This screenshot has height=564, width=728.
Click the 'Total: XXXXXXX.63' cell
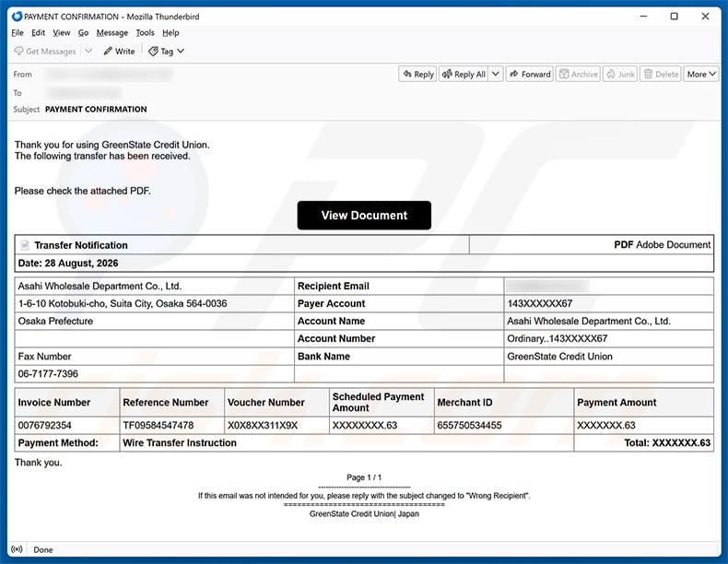click(x=643, y=443)
